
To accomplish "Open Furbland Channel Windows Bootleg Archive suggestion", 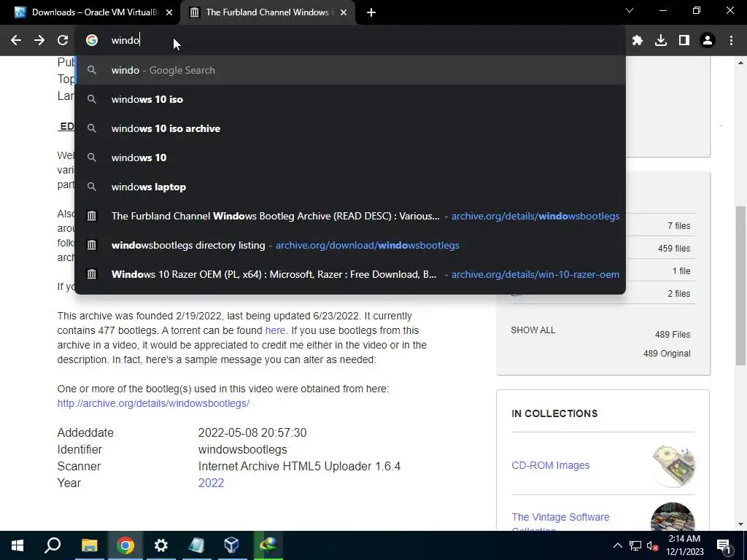I will coord(350,216).
